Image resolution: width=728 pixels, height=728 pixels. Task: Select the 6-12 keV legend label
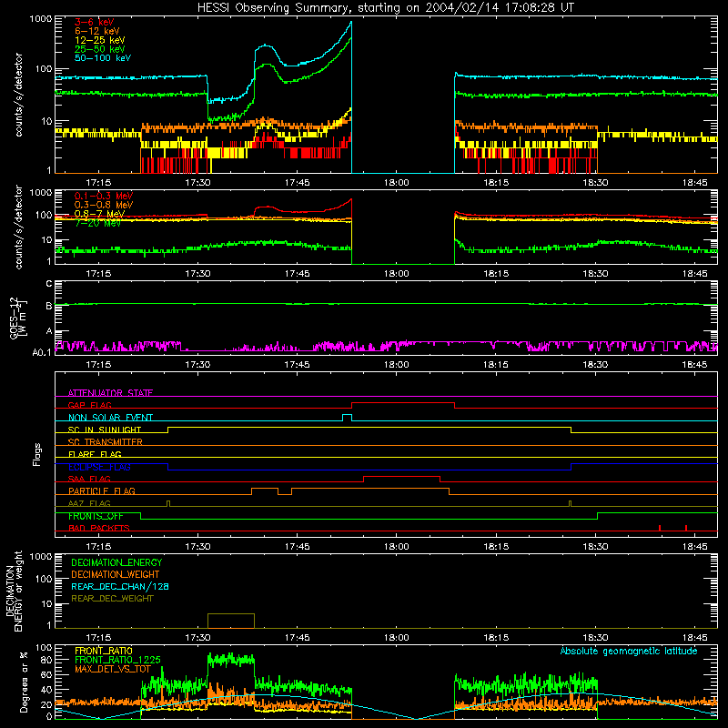97,31
